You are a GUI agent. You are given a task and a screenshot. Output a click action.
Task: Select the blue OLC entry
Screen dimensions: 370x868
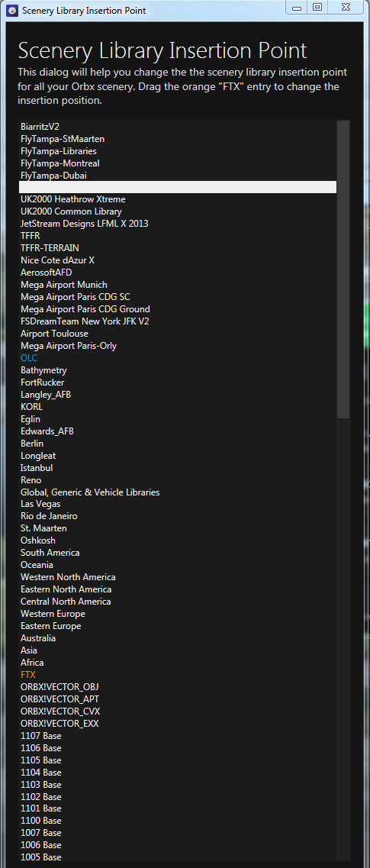click(29, 357)
